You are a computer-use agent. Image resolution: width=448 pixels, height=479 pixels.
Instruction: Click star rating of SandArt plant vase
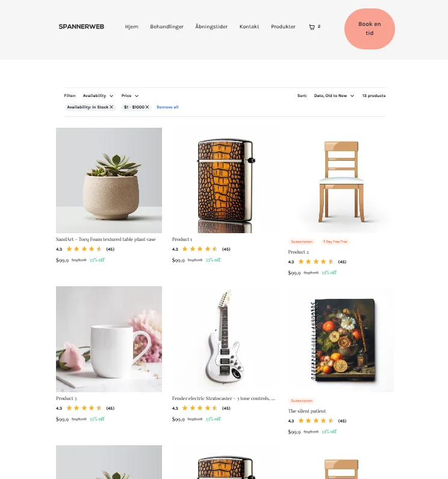click(x=84, y=249)
